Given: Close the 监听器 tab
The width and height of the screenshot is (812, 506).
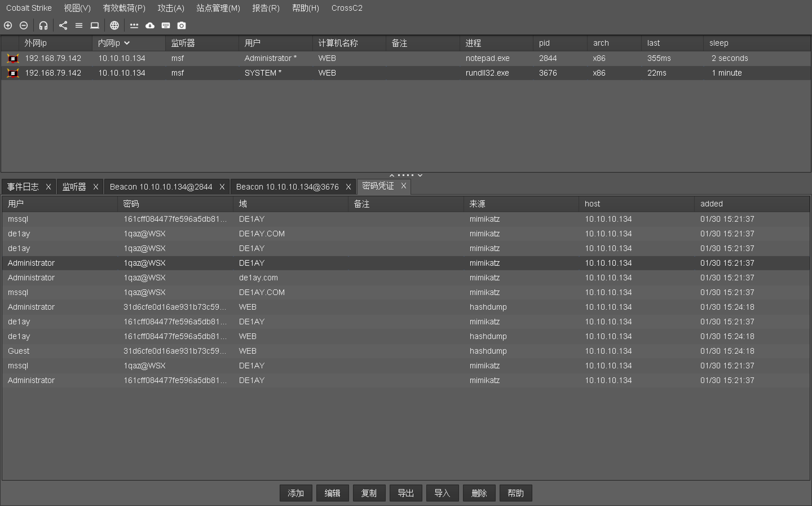Looking at the screenshot, I should pos(96,187).
